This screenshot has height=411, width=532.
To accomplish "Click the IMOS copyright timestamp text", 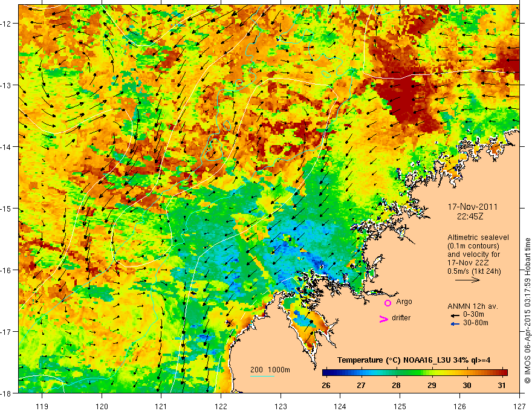I will 527,311.
